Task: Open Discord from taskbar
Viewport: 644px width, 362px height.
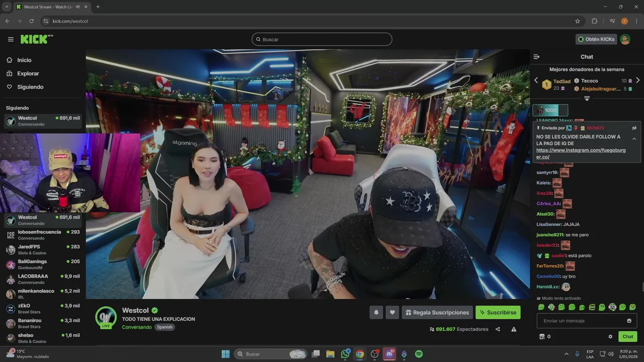Action: click(x=389, y=354)
